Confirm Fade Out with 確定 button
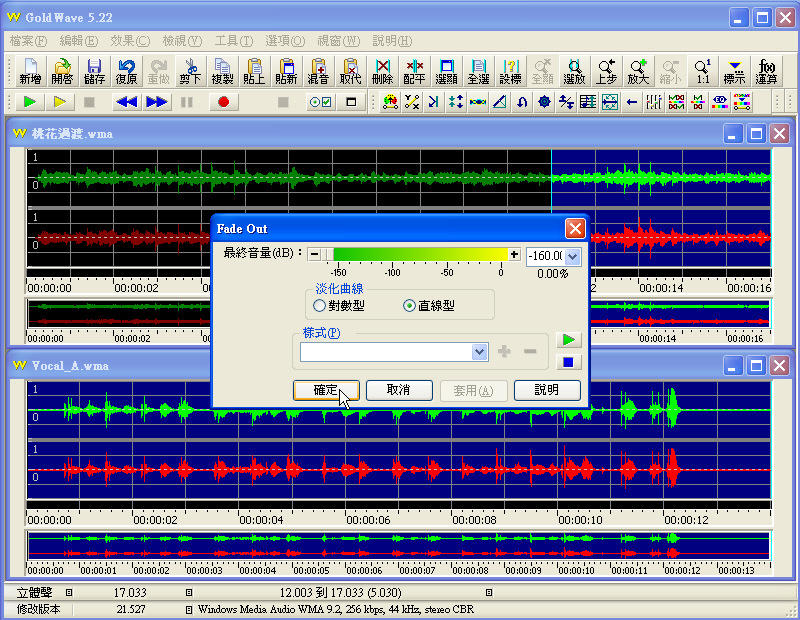 (x=326, y=390)
